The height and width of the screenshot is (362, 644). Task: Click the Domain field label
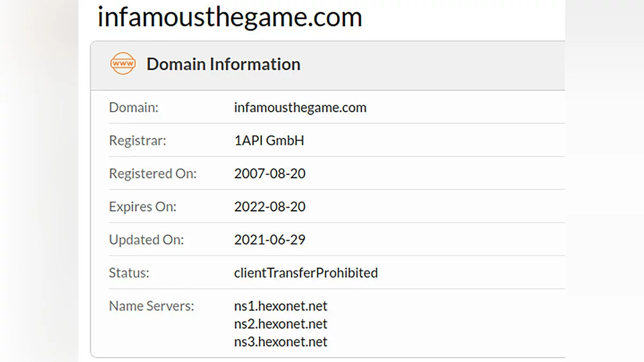click(134, 107)
